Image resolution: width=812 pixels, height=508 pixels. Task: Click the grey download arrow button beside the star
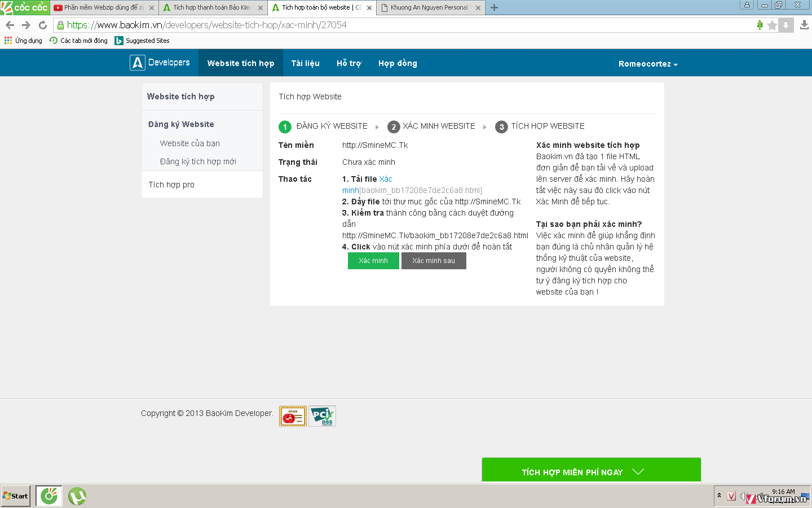click(786, 25)
